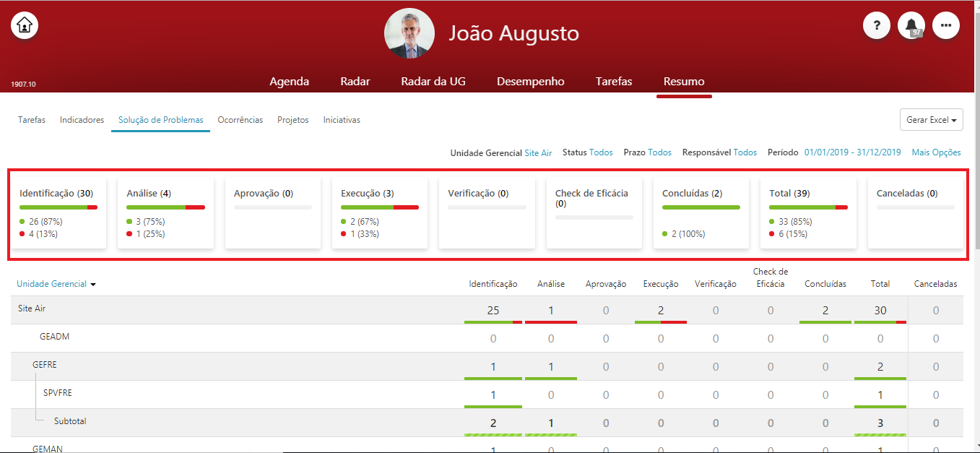
Task: Click the Execução column header
Action: tap(661, 284)
